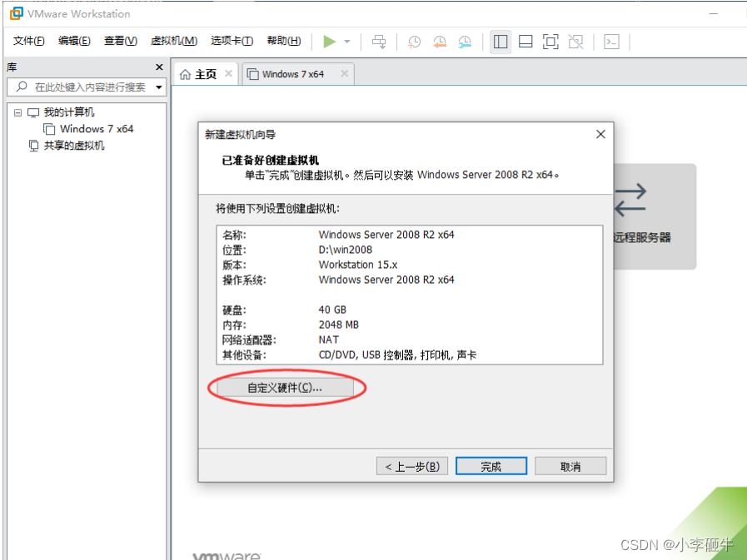Close the 库 library panel
747x560 pixels.
(x=159, y=67)
